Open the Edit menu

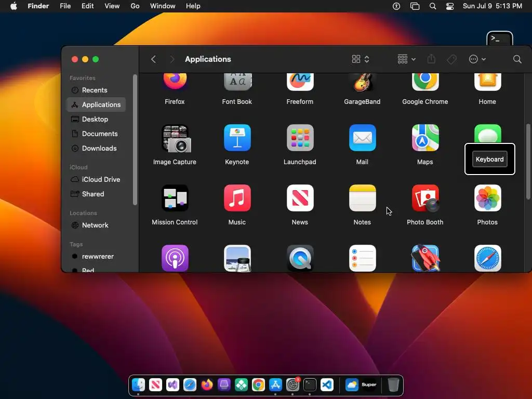(87, 6)
